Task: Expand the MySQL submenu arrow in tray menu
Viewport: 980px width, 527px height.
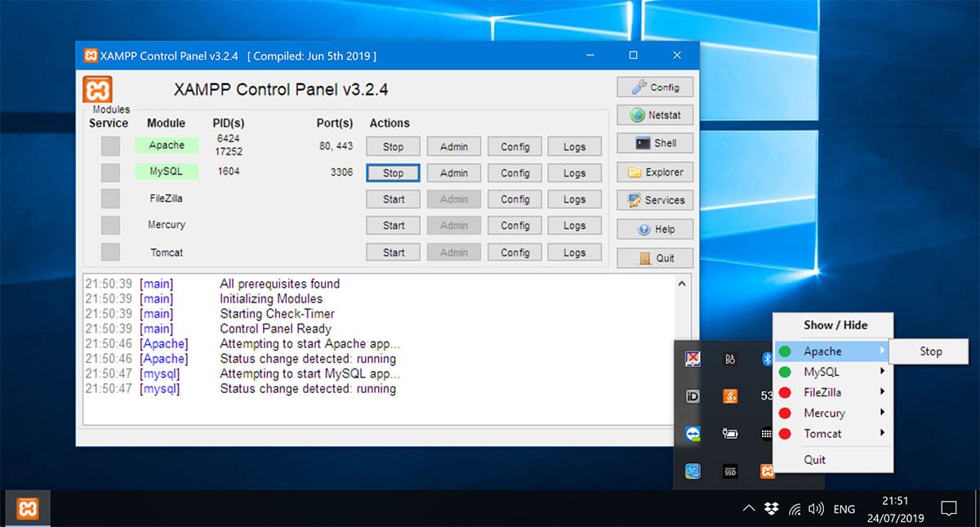Action: [x=883, y=372]
